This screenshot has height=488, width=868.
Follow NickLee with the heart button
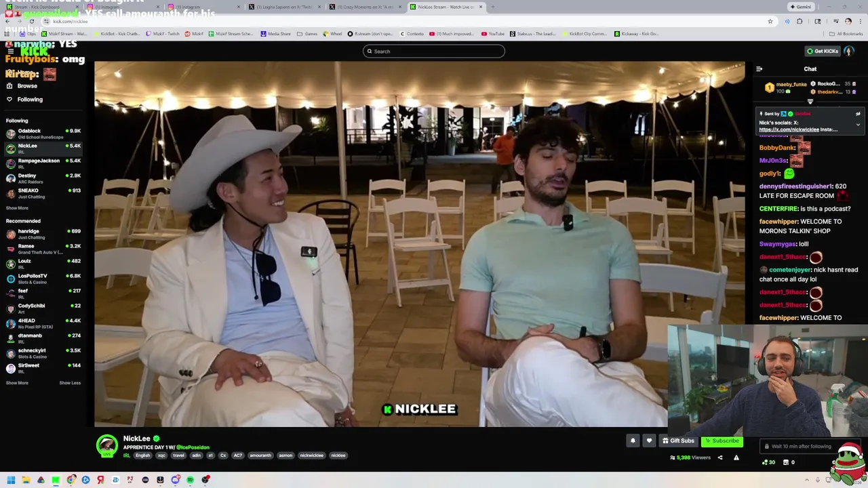[649, 441]
